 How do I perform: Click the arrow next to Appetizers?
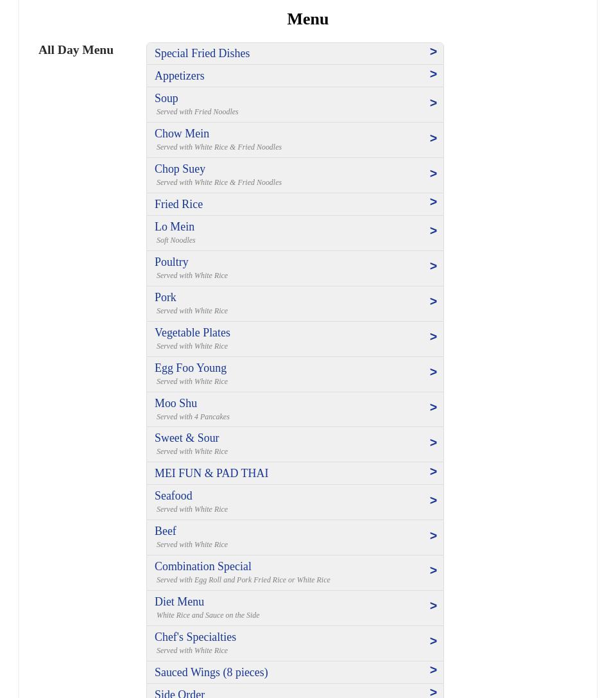433,74
